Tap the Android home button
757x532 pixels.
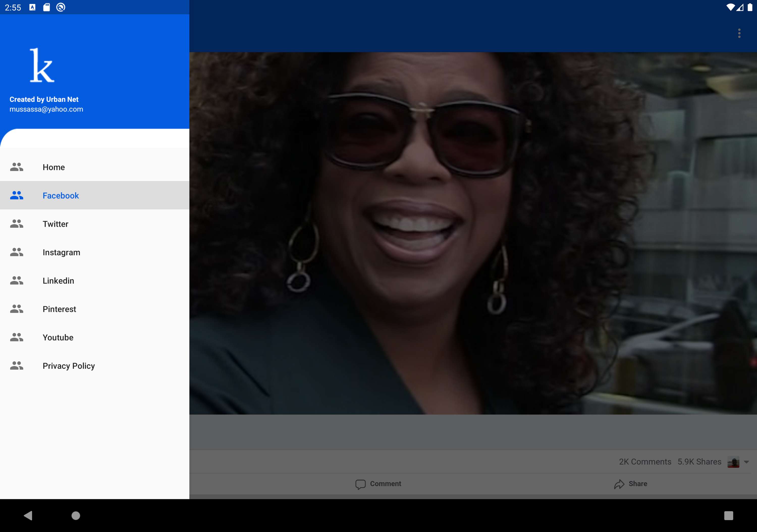[x=76, y=515]
